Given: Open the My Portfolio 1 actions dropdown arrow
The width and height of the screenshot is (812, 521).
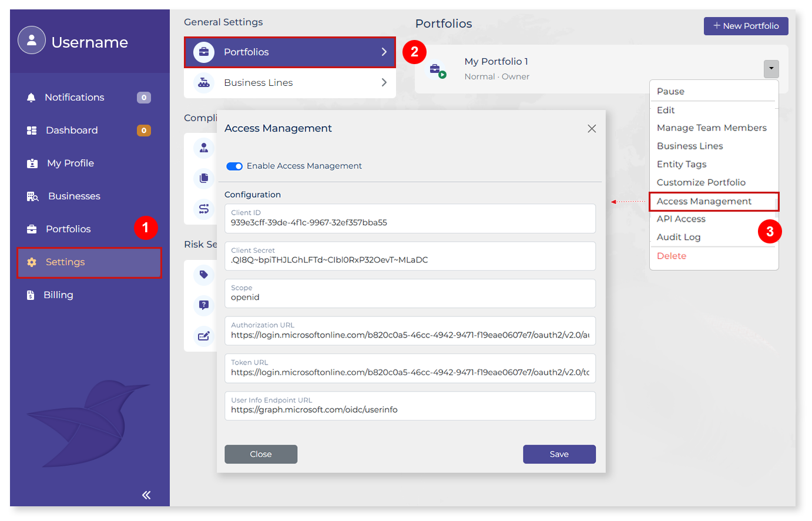Looking at the screenshot, I should 771,69.
